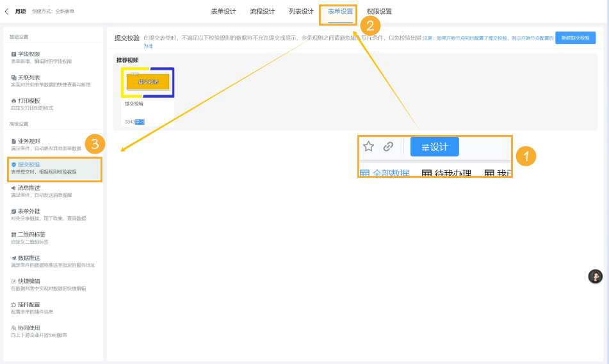The height and width of the screenshot is (364, 609).
Task: Click the 月项 form name
Action: pyautogui.click(x=20, y=12)
